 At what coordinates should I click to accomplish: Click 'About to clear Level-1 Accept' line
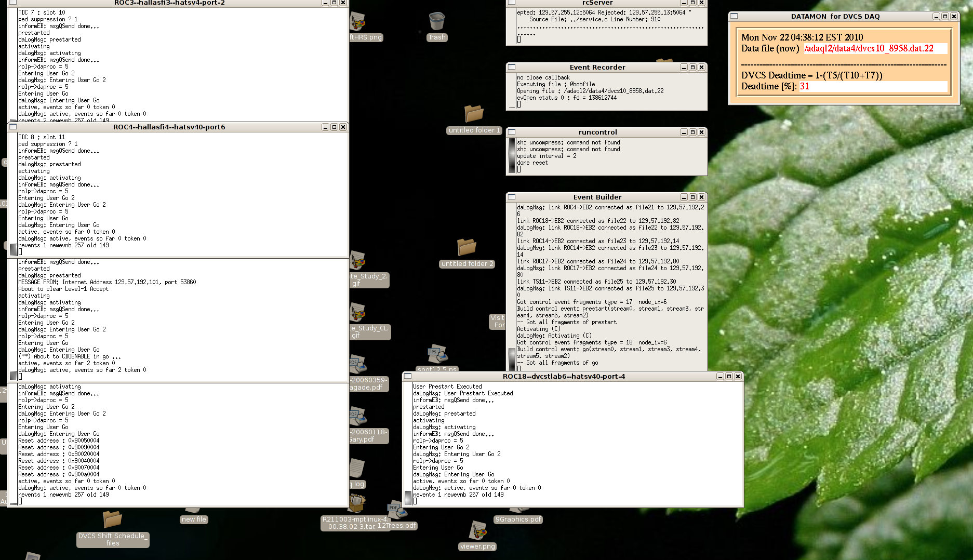[63, 289]
